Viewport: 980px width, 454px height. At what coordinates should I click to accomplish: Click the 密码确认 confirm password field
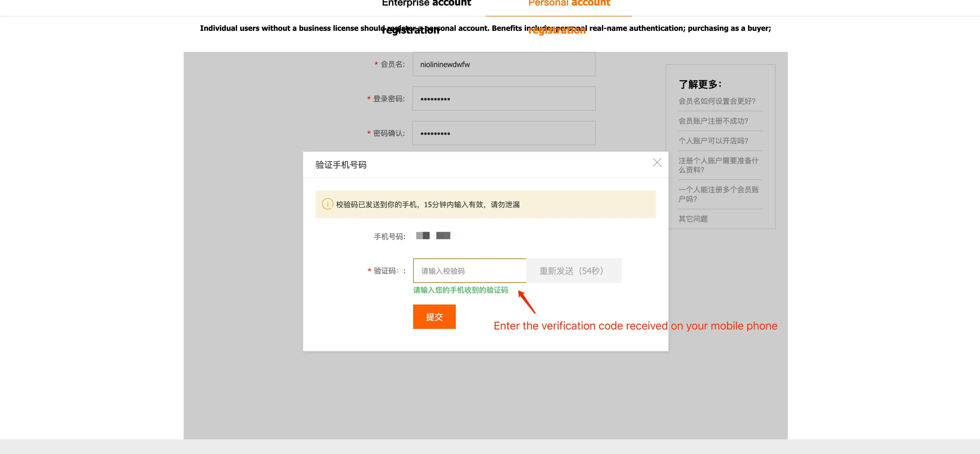pyautogui.click(x=504, y=133)
